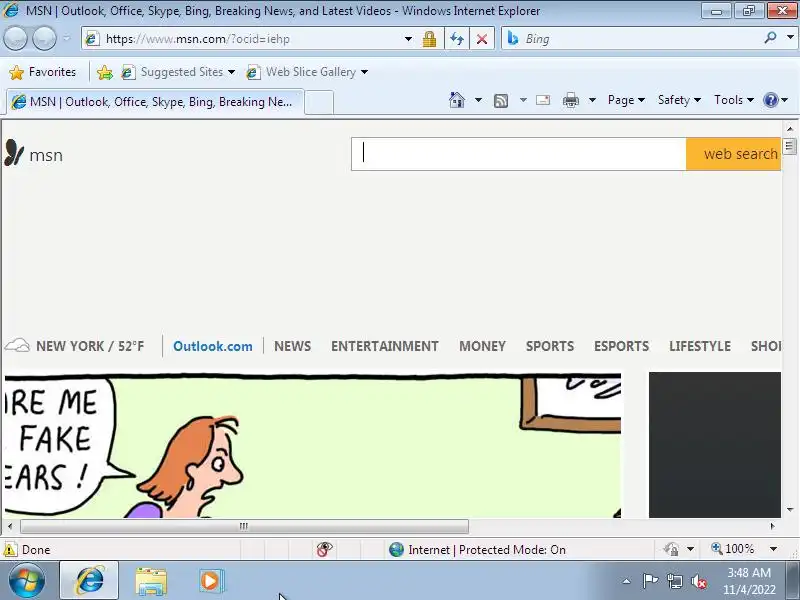This screenshot has width=800, height=600.
Task: Open the Page menu
Action: point(626,100)
